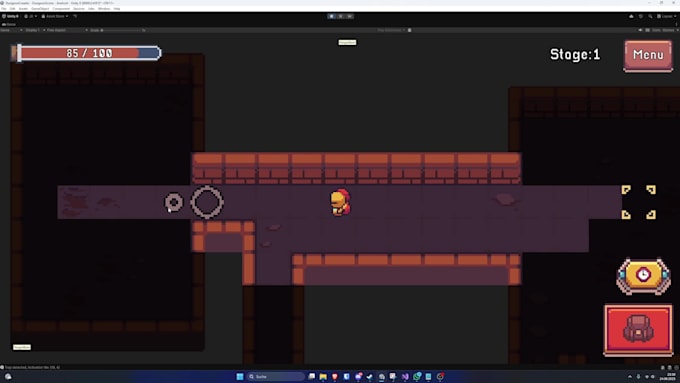This screenshot has height=383, width=680.
Task: Open Steam from taskbar
Action: pos(369,376)
